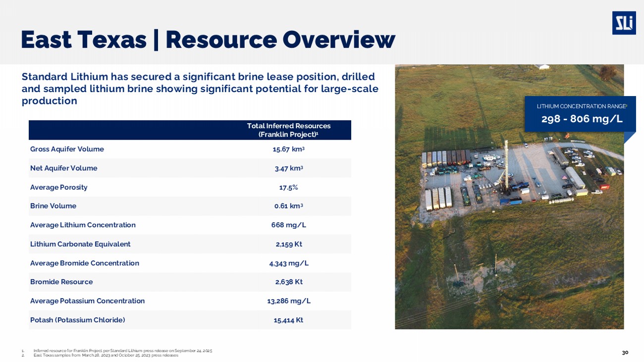Select the 4,343 mg/L bromide value
644x362 pixels.
[288, 263]
